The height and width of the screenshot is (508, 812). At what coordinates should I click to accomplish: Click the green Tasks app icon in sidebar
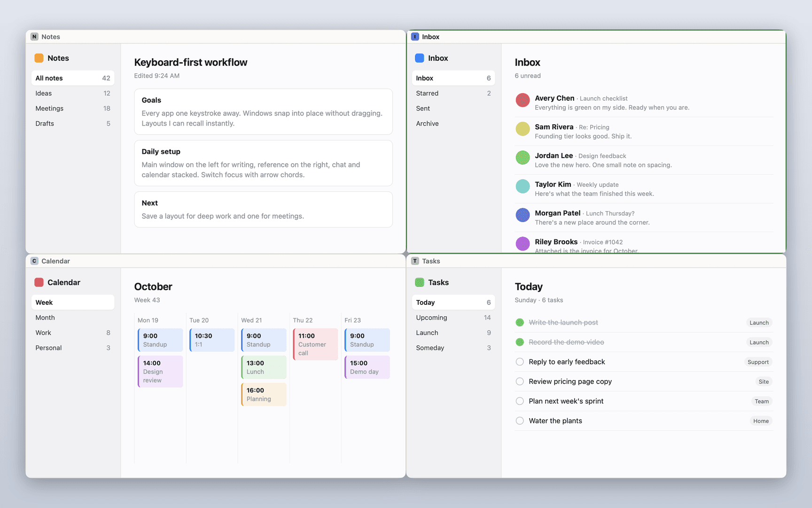click(420, 282)
